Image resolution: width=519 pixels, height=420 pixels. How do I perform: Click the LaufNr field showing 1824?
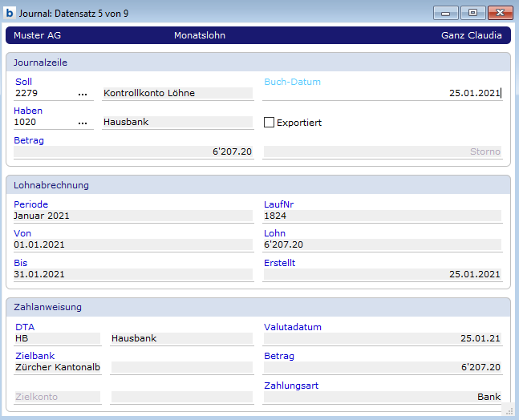pyautogui.click(x=382, y=216)
